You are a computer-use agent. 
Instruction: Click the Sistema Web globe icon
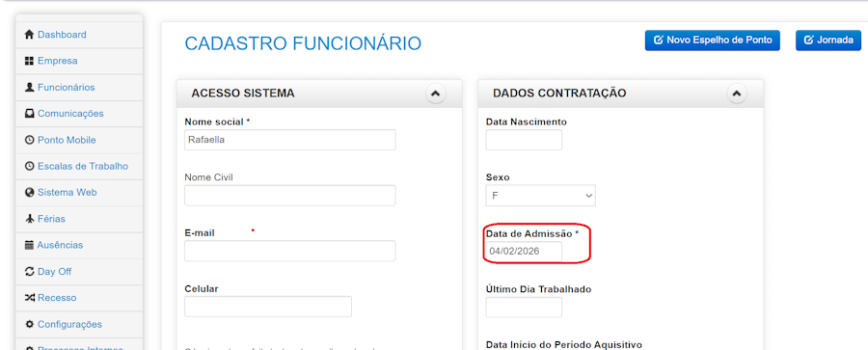click(x=30, y=193)
